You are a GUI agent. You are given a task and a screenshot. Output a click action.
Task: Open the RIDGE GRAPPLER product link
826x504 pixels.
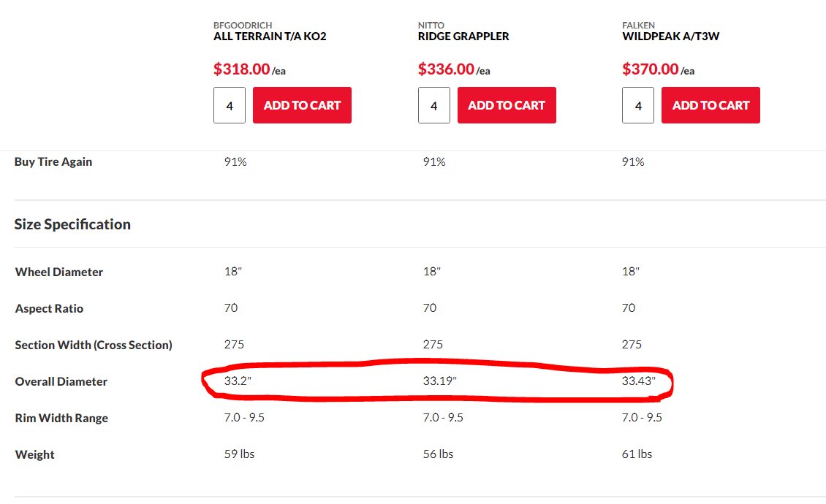[463, 37]
